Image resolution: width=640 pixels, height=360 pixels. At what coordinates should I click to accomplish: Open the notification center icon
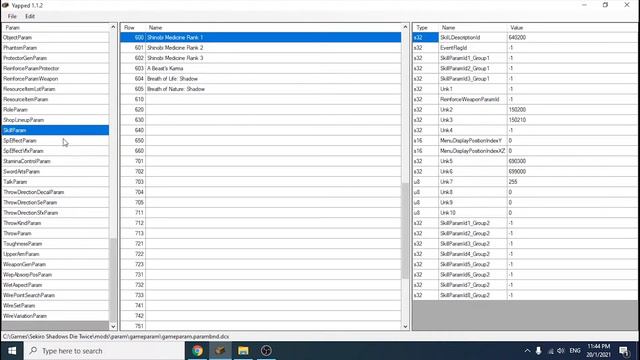click(624, 351)
